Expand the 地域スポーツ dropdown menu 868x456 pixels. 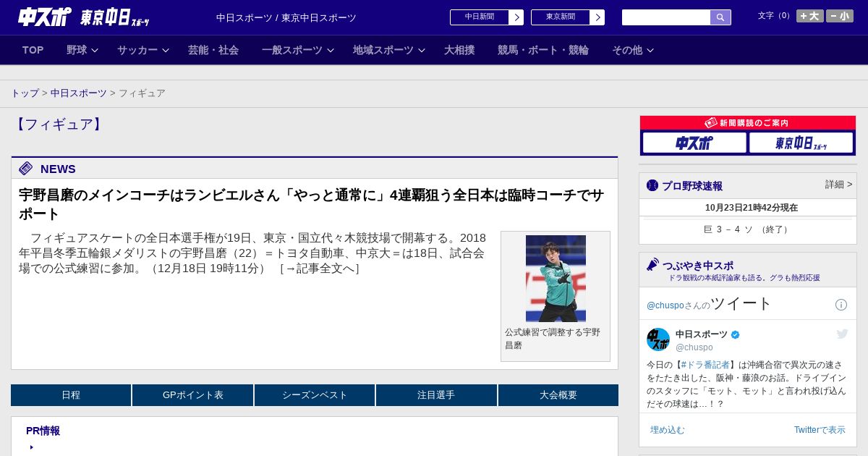[389, 50]
